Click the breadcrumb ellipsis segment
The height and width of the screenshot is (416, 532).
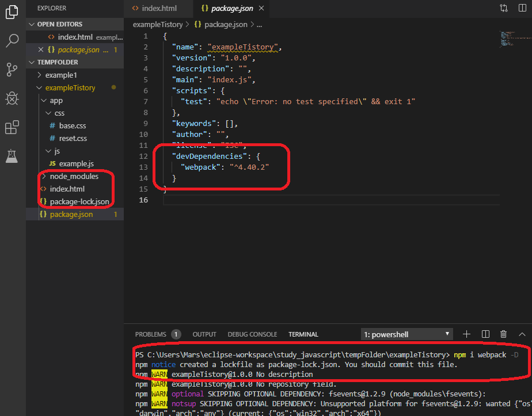pyautogui.click(x=259, y=24)
